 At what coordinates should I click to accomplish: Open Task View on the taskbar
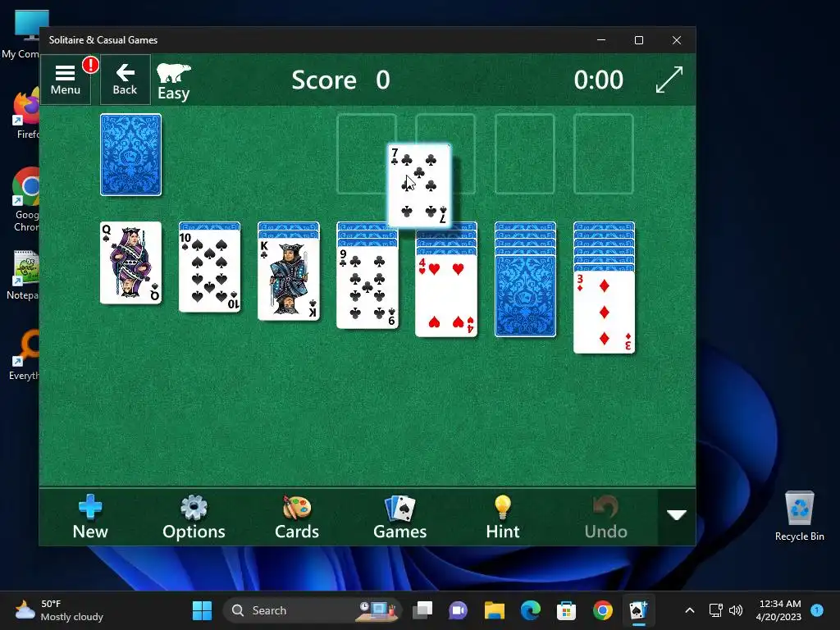coord(422,610)
